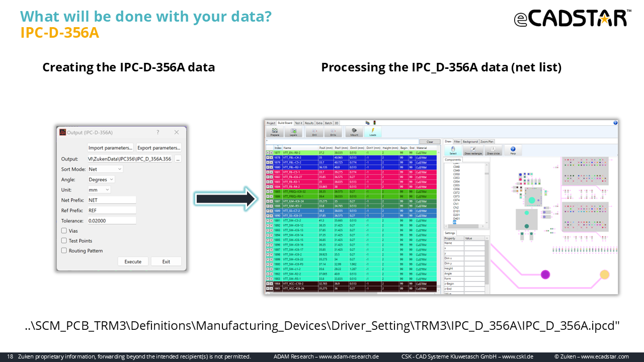644x362 pixels.
Task: Open the Background tab
Action: tap(470, 142)
